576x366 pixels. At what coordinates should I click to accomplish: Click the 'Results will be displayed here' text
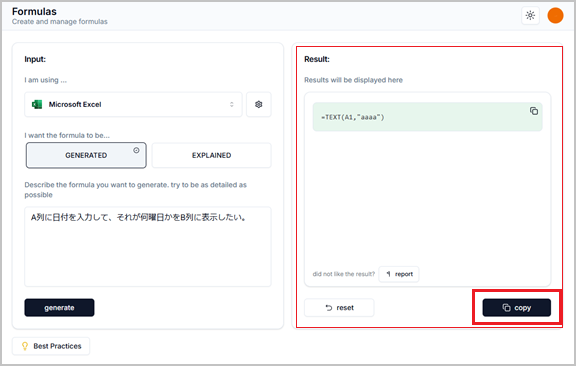click(353, 80)
